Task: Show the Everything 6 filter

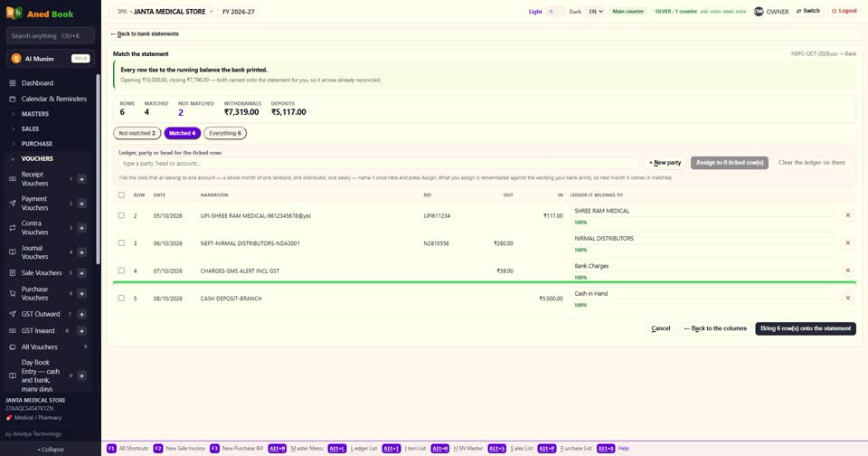Action: [225, 133]
